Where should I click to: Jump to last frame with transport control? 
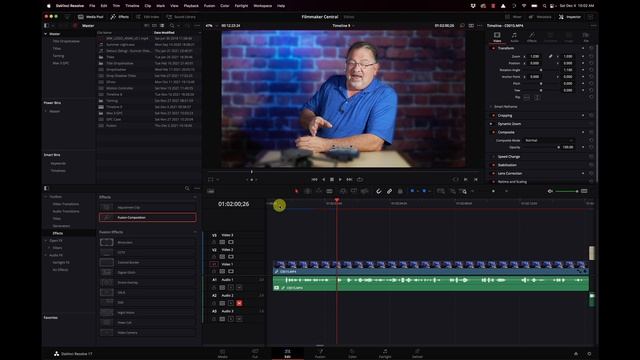coord(349,179)
